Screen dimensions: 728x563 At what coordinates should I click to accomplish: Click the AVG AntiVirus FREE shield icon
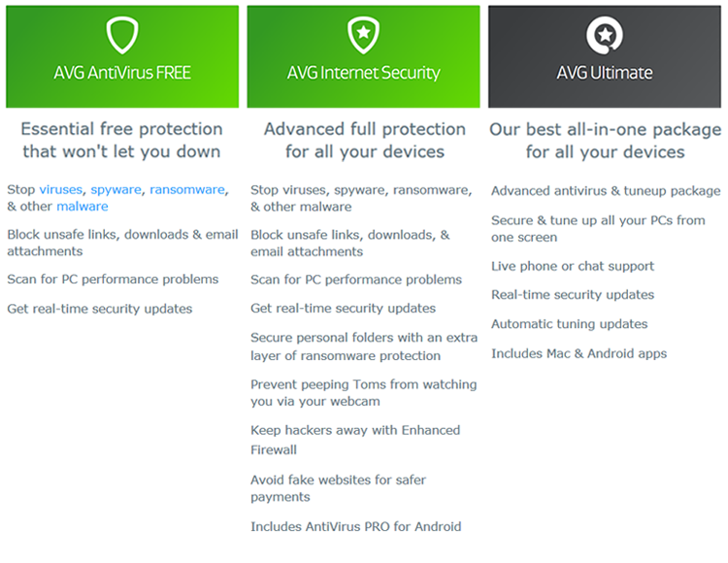(122, 35)
